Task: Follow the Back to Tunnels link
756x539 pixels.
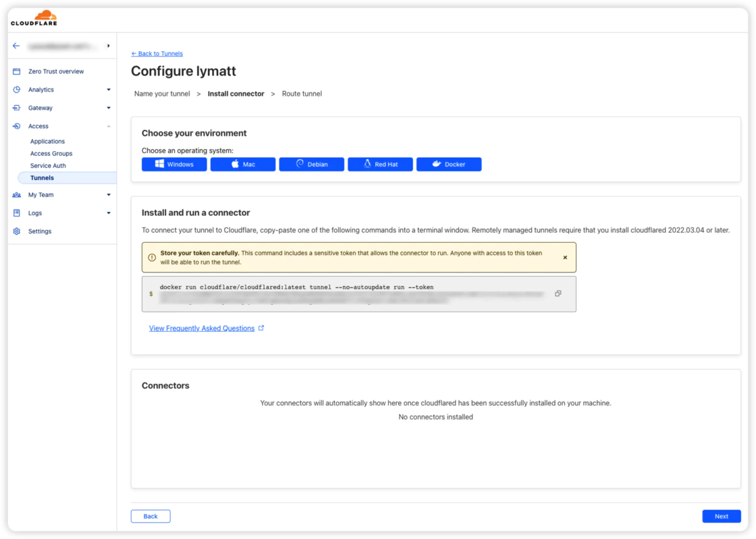Action: pyautogui.click(x=157, y=53)
